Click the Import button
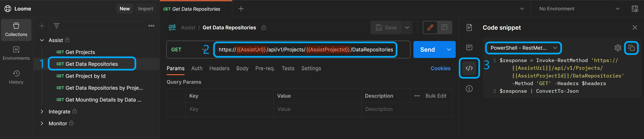 [x=146, y=9]
